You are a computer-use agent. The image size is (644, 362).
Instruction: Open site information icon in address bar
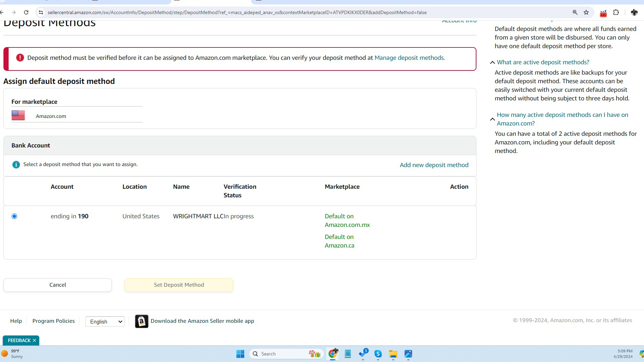pyautogui.click(x=41, y=12)
